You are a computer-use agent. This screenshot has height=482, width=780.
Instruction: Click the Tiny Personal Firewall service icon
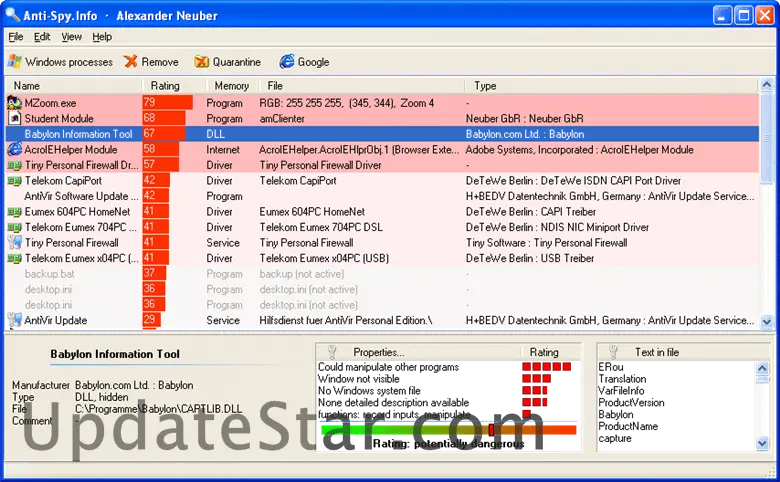14,242
